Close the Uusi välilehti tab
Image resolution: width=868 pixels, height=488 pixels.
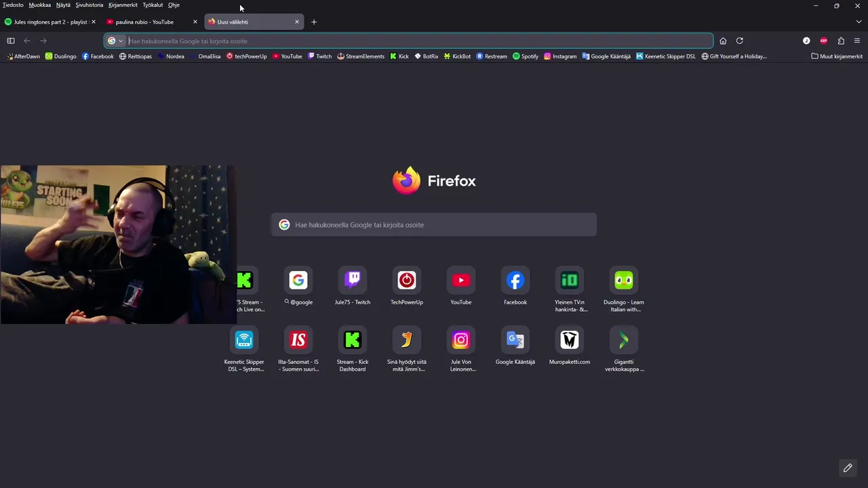[297, 22]
